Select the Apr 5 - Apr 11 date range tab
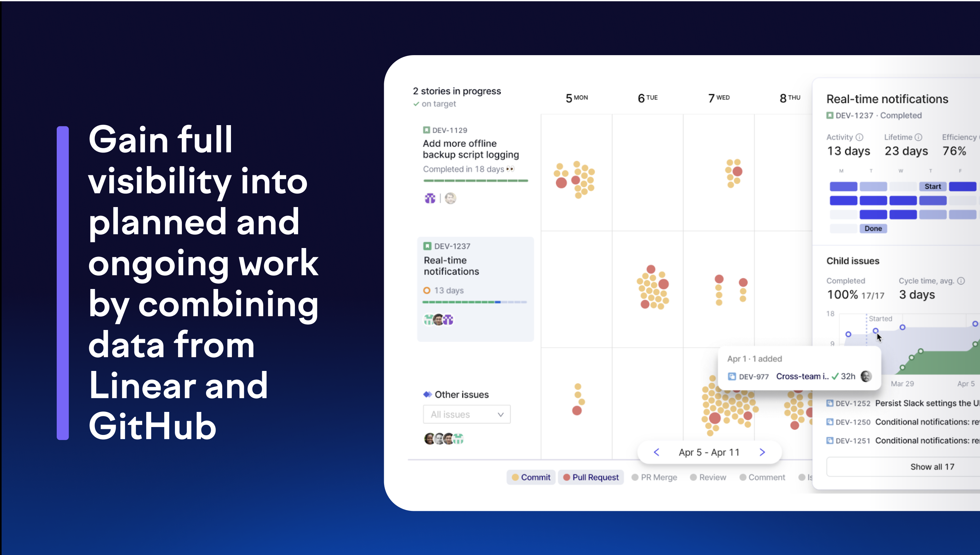 (x=709, y=452)
